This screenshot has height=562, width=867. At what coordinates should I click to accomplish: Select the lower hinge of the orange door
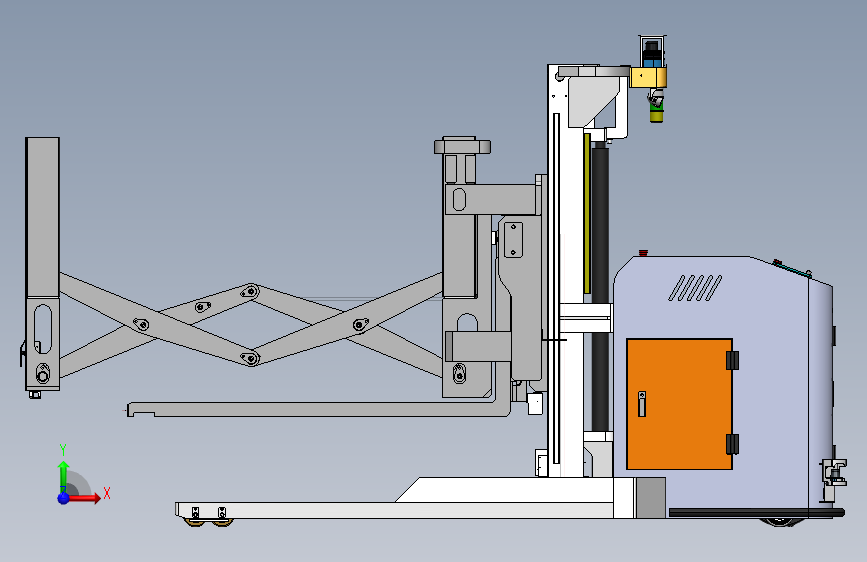(x=732, y=444)
